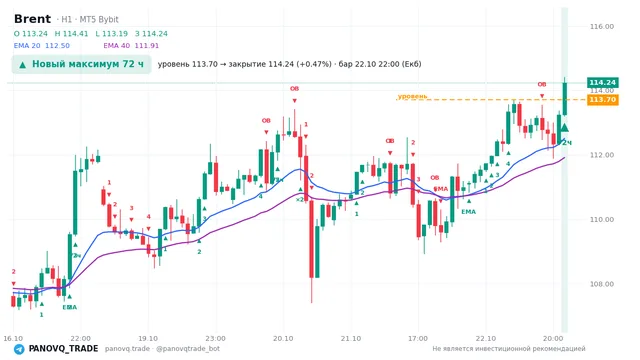This screenshot has width=640, height=360.
Task: Click the large green up-arrow signal marker
Action: pos(564,128)
